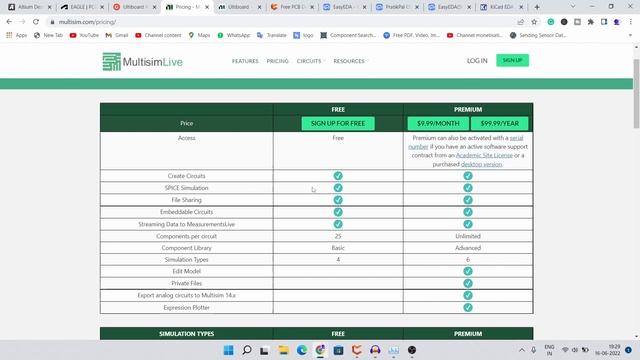
Task: Click the Expression Plotter checkmark under Premium
Action: [x=468, y=307]
